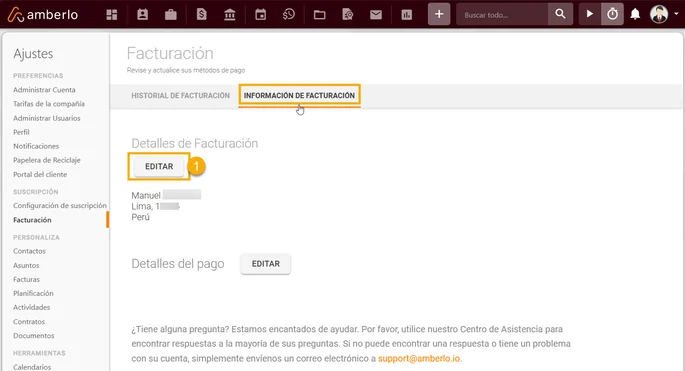Open Papelera de Reciclaje

(47, 160)
